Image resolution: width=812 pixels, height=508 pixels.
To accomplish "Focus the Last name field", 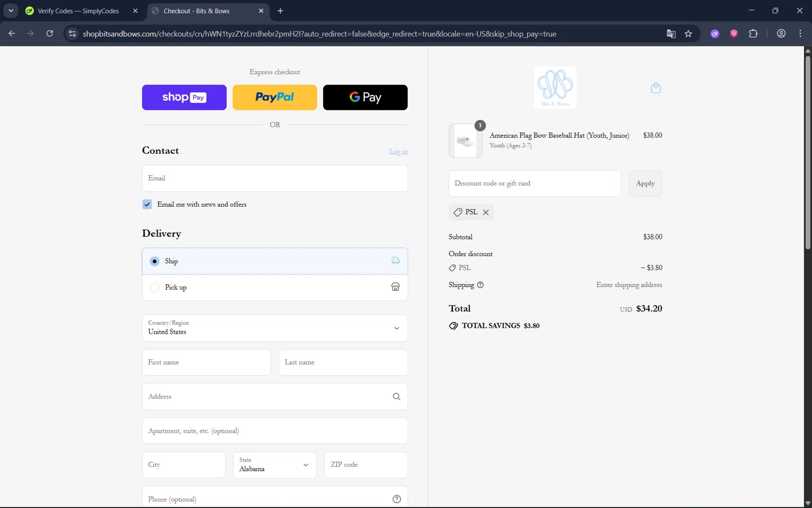I will point(343,362).
